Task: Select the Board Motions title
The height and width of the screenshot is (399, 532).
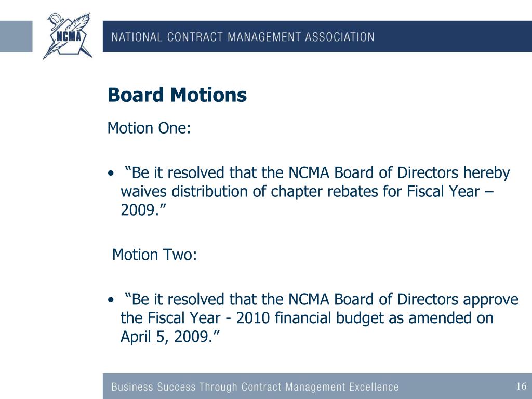Action: pyautogui.click(x=177, y=95)
